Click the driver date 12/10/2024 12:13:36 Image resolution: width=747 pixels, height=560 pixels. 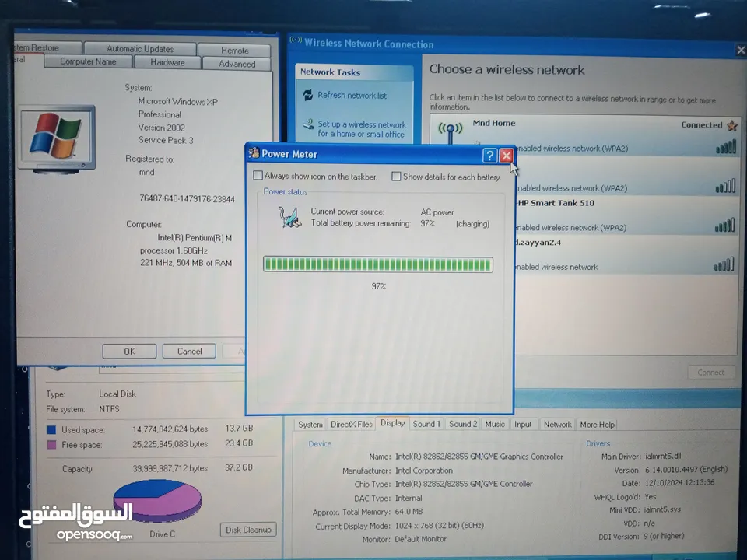coord(680,483)
